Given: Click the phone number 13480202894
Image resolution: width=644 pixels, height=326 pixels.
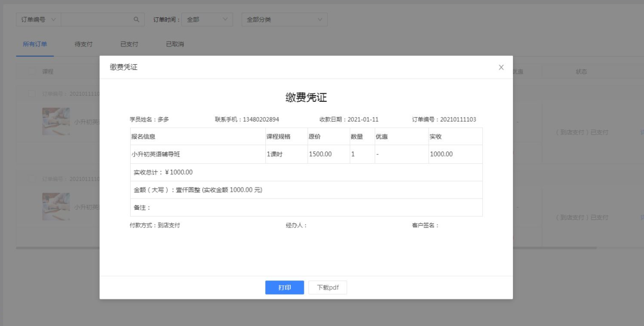Looking at the screenshot, I should click(261, 120).
